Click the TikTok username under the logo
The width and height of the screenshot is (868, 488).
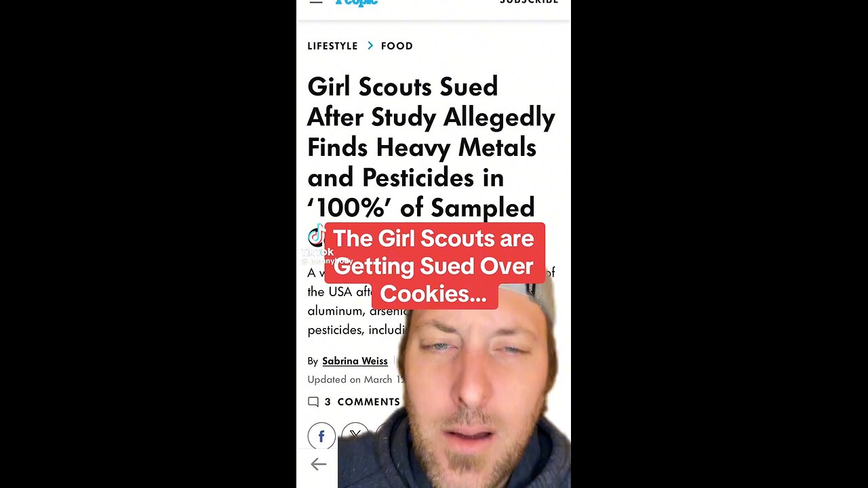click(328, 261)
